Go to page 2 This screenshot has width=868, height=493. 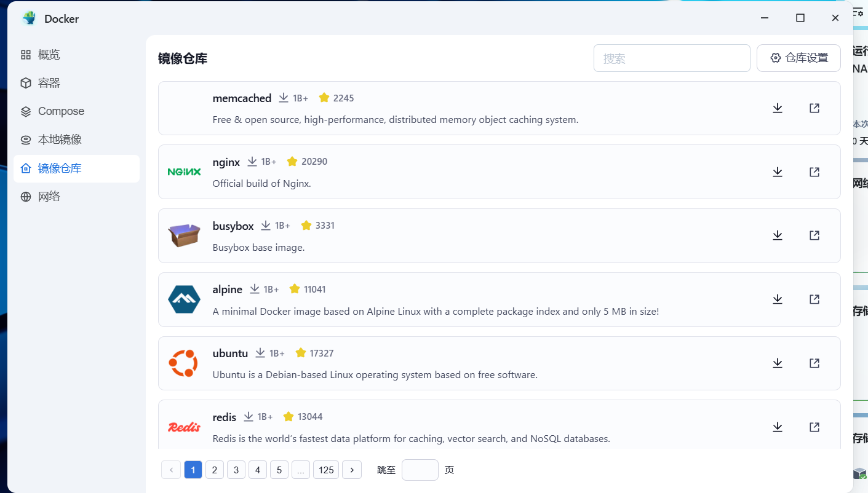tap(214, 470)
